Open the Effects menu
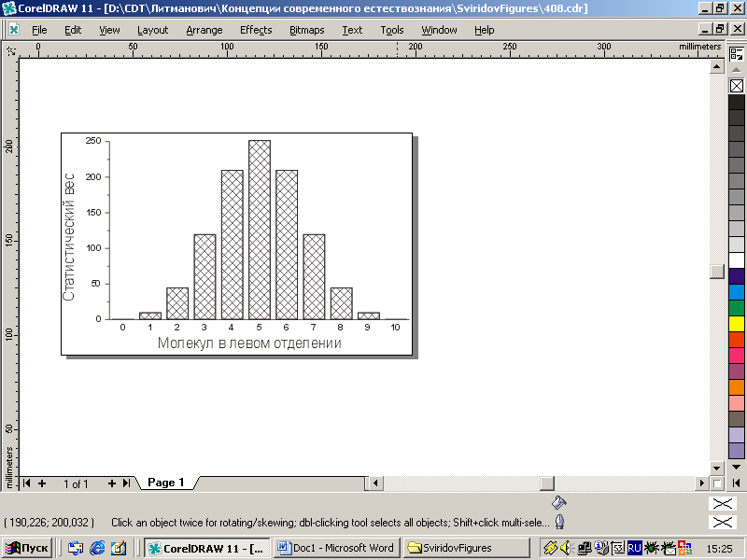This screenshot has width=747, height=560. 255,30
